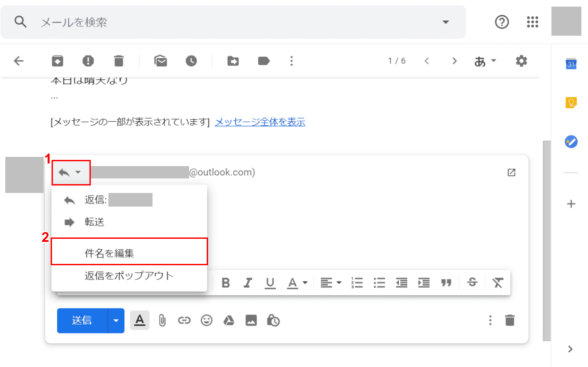The width and height of the screenshot is (588, 367).
Task: Open the input tools あ dropdown
Action: [x=485, y=61]
